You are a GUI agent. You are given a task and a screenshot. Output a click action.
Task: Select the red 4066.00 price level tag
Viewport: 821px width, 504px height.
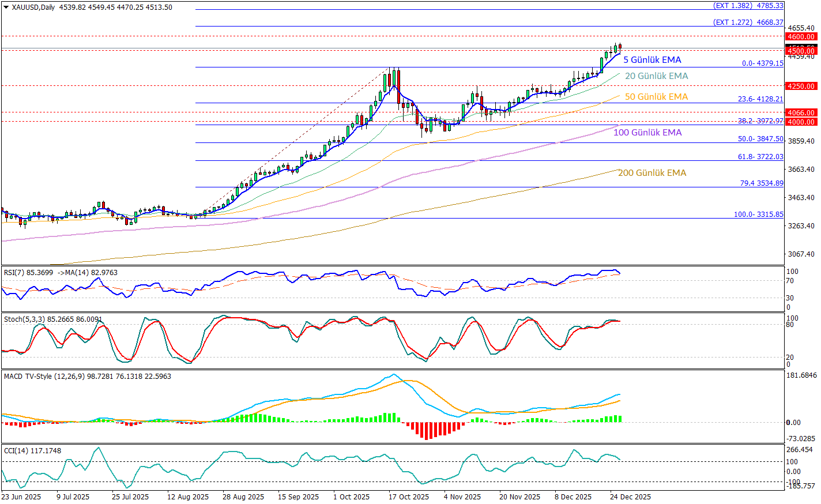tap(801, 113)
